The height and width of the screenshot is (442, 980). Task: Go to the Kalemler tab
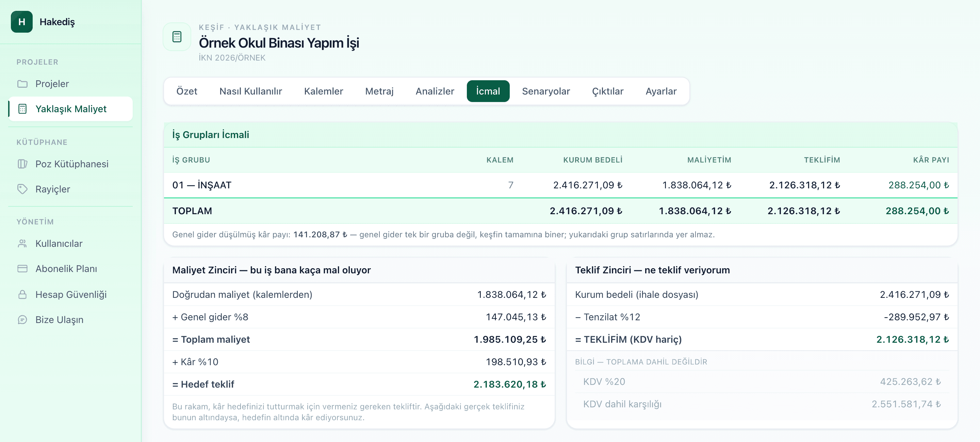click(323, 91)
